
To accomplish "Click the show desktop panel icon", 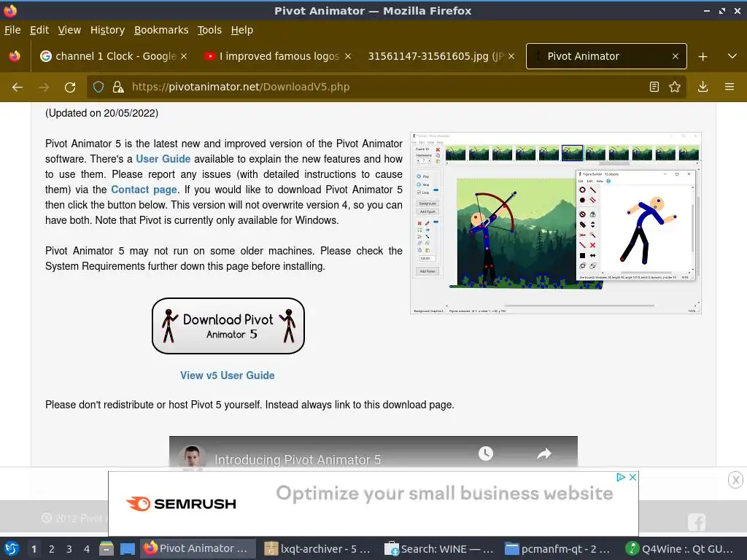I will pyautogui.click(x=127, y=549).
